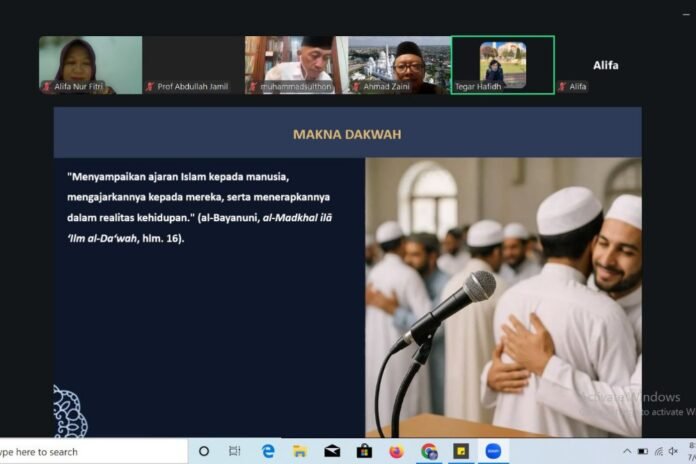Click the "Ahmad Zaini" name label

(386, 87)
